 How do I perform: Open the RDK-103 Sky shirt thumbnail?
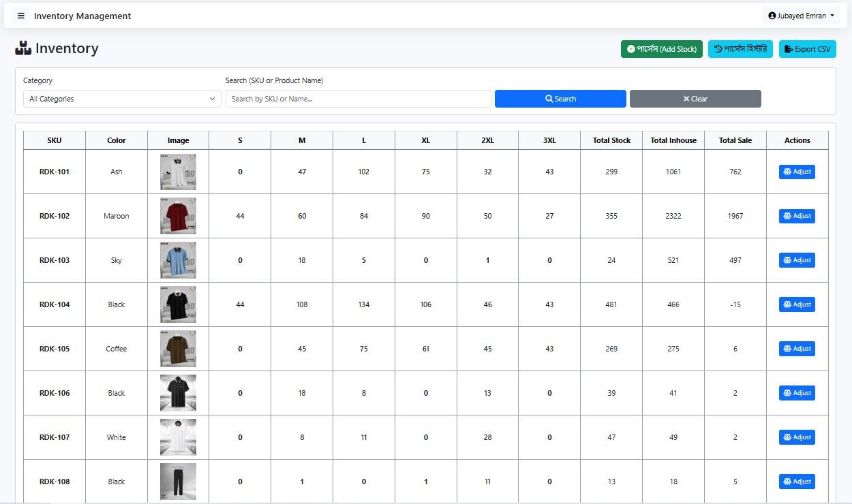tap(178, 260)
